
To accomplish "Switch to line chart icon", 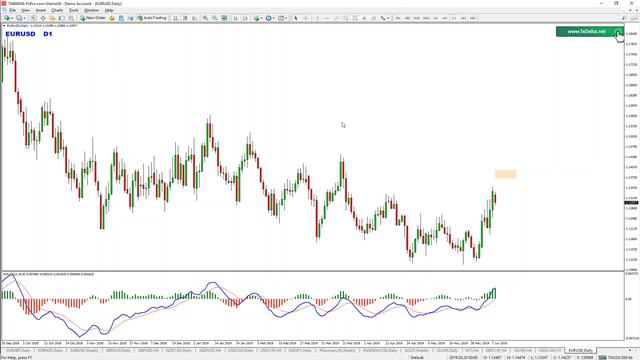I will (194, 18).
